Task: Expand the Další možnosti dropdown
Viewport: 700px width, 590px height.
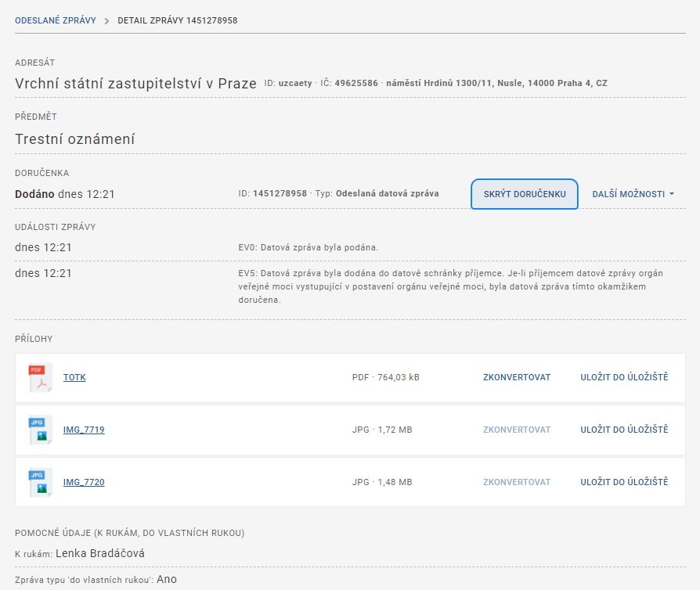Action: [633, 194]
